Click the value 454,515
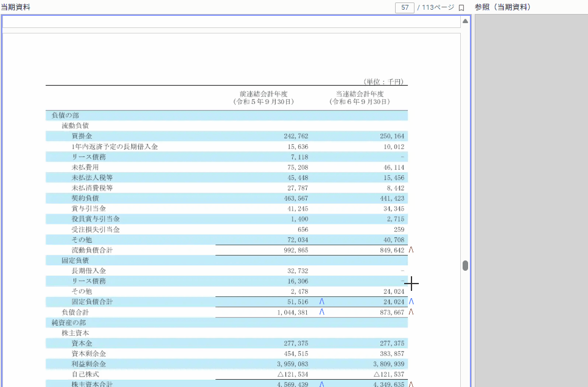588x387 pixels. (296, 354)
